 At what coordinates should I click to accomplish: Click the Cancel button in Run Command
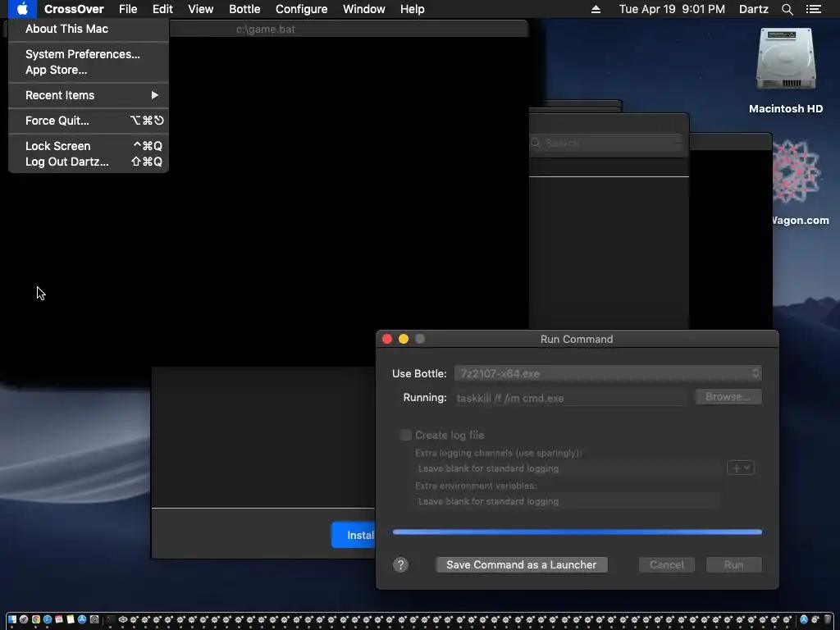(x=666, y=564)
